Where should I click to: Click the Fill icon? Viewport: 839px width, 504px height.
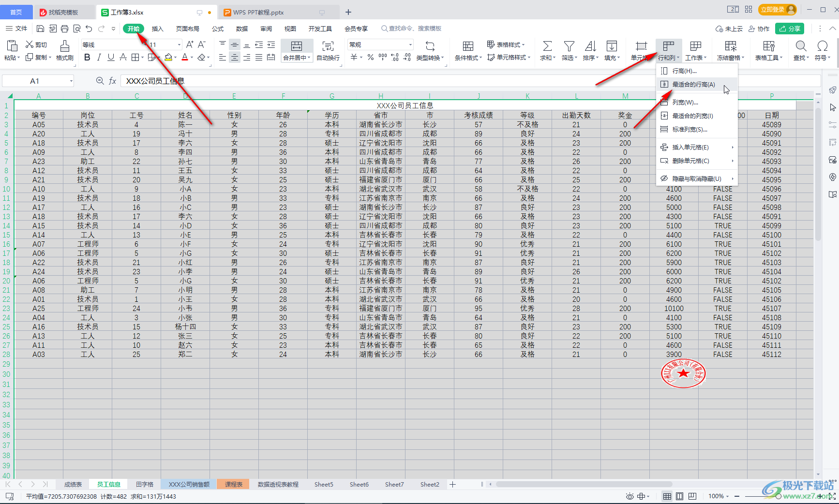[x=612, y=46]
